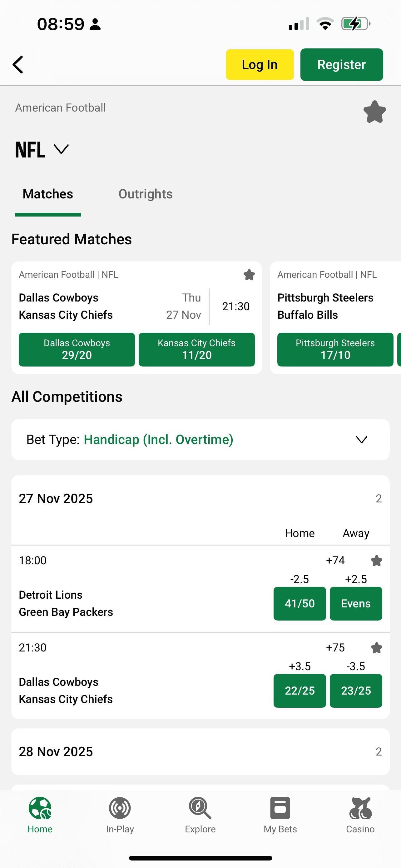Switch to the Outrights tab
This screenshot has width=401, height=868.
tap(146, 194)
